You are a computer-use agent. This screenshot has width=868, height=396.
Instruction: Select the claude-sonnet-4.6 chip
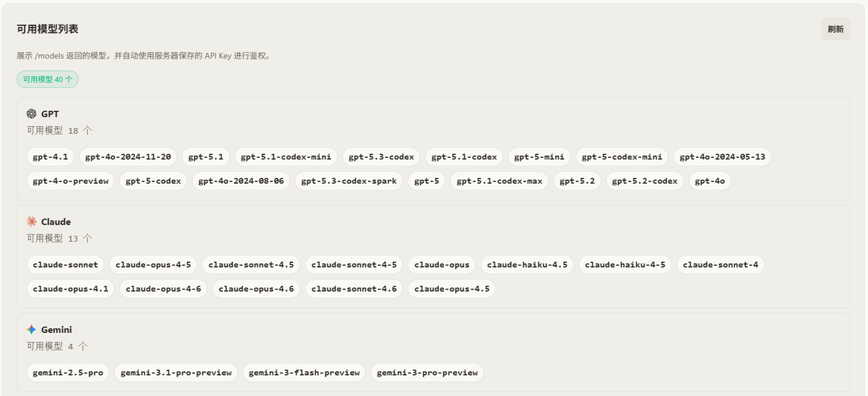click(354, 289)
